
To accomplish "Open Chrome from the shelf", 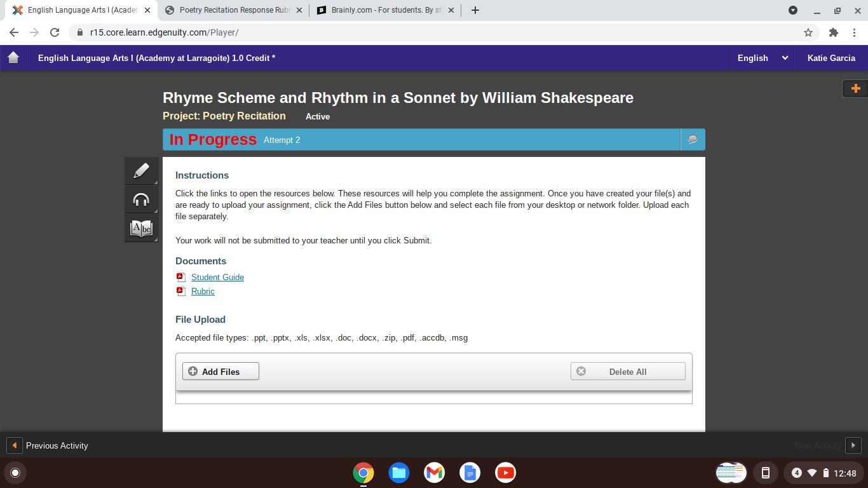I will coord(363,473).
